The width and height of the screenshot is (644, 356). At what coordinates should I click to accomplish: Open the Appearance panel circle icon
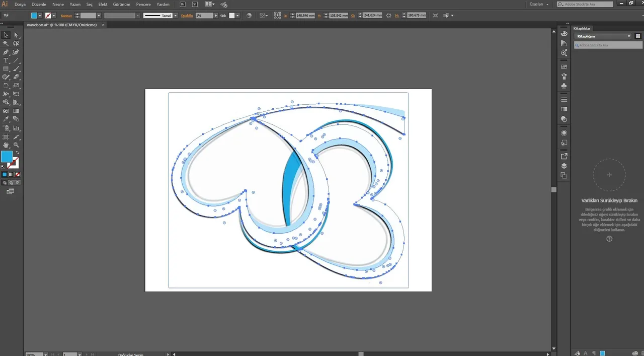[564, 133]
